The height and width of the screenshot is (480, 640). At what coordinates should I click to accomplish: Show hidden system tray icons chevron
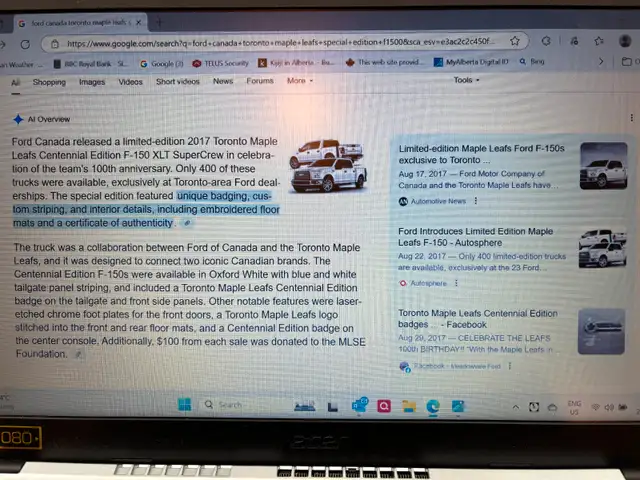point(516,407)
